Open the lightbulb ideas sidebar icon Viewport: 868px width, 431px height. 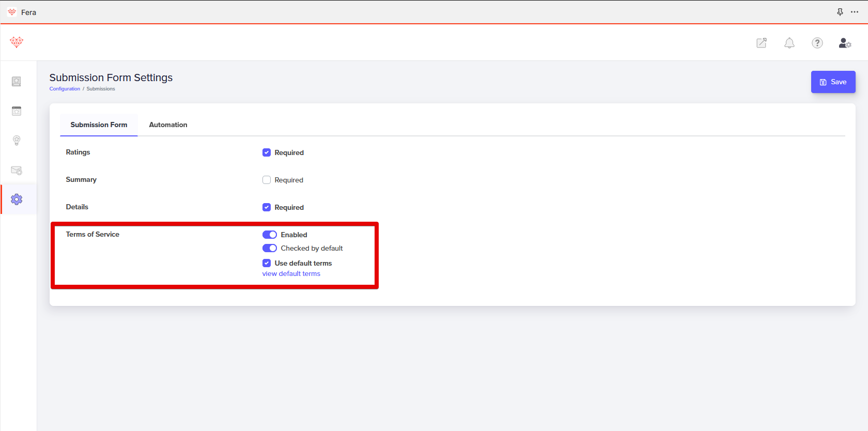coord(17,141)
